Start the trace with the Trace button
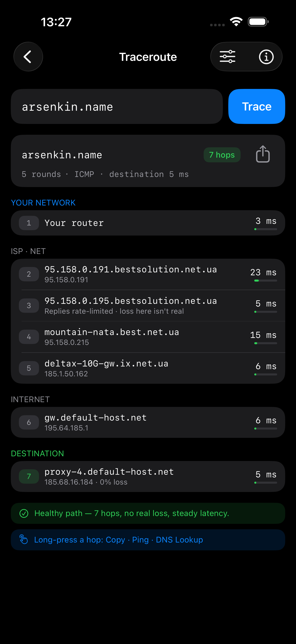This screenshot has width=296, height=644. [x=257, y=106]
